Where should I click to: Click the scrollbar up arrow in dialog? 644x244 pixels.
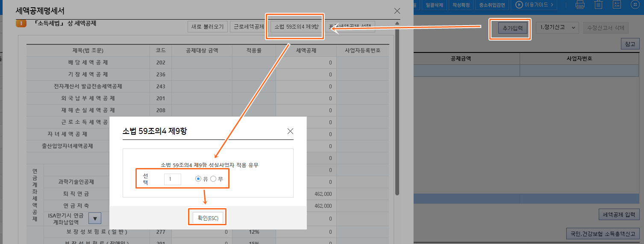[397, 23]
